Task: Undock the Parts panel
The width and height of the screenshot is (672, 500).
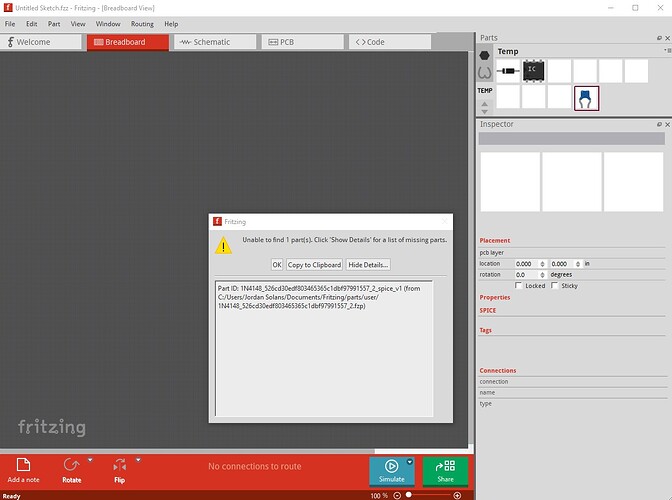Action: click(x=659, y=38)
